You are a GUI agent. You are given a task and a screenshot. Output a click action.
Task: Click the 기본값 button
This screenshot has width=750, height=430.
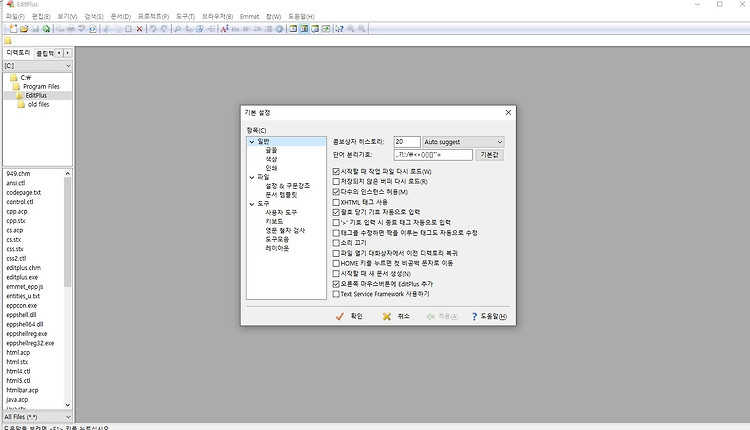coord(489,155)
